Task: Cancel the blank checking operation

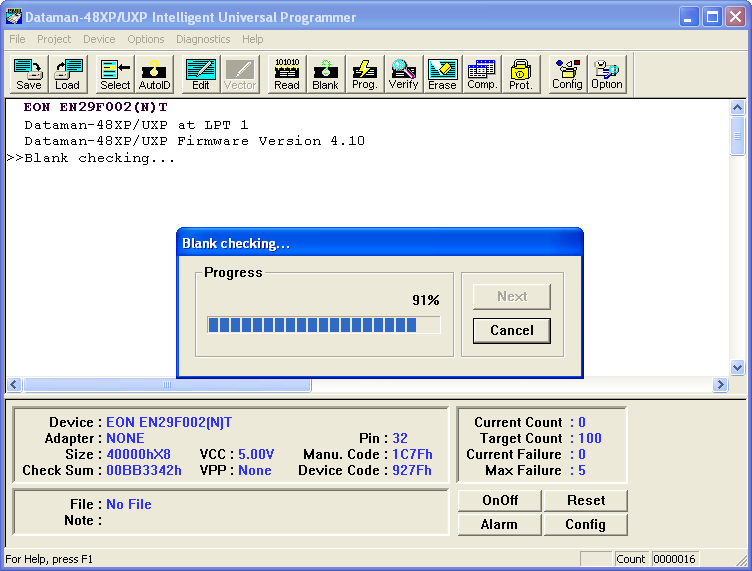Action: tap(511, 330)
